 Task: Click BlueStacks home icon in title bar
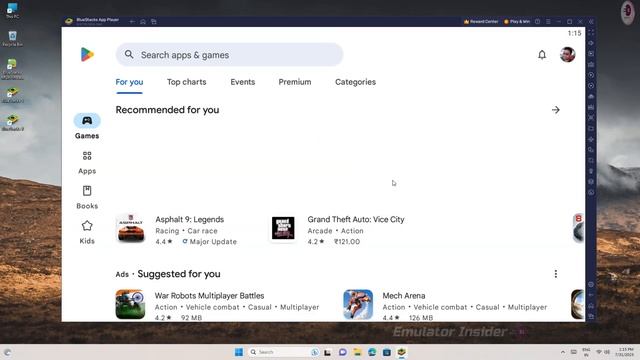(143, 22)
